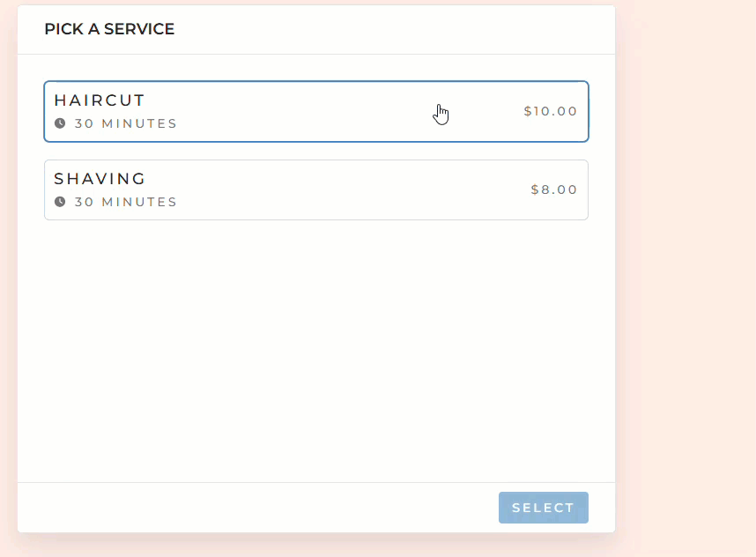Click the timer icon next to 30 MINUTES for Shaving
The height and width of the screenshot is (557, 756).
tap(59, 202)
